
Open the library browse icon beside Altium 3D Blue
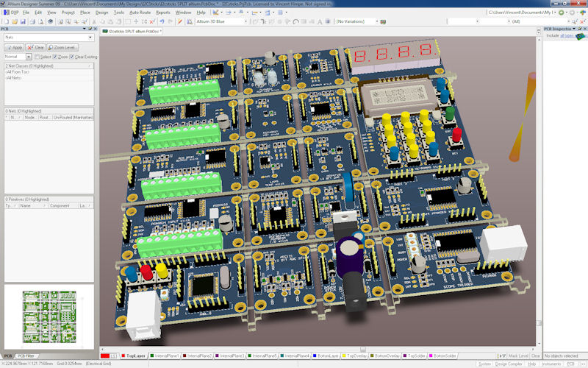coord(190,22)
